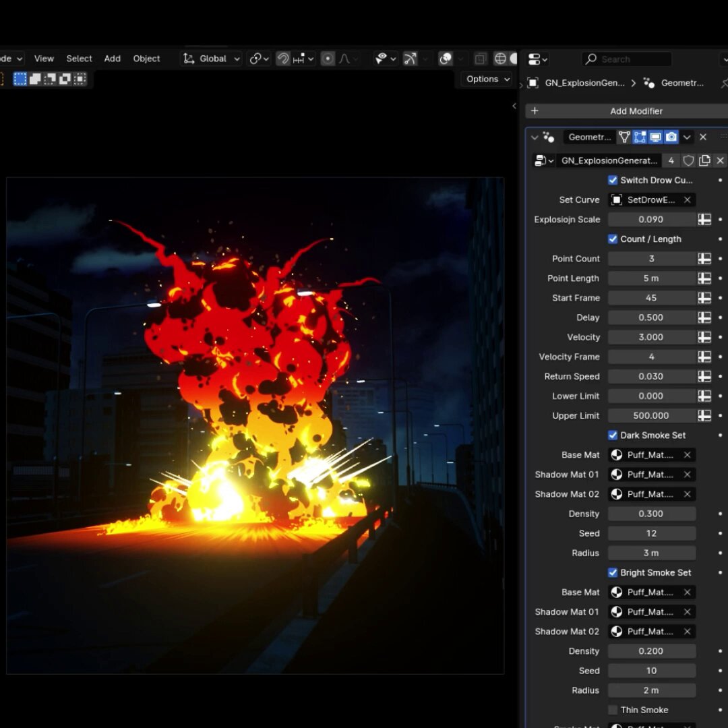
Task: Toggle modifier render camera icon
Action: click(671, 137)
